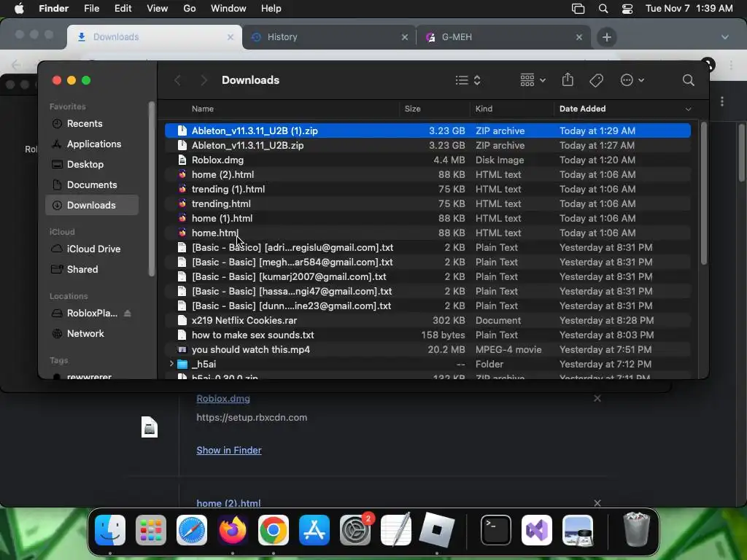
Task: Open the Group-by grid dropdown in toolbar
Action: pyautogui.click(x=533, y=80)
